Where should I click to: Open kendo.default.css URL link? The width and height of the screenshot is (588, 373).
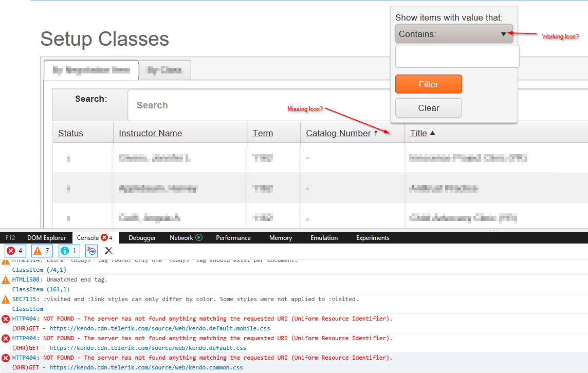[x=148, y=348]
